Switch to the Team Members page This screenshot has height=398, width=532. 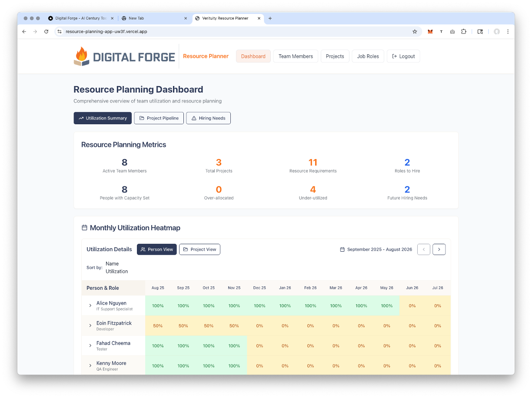click(x=296, y=56)
